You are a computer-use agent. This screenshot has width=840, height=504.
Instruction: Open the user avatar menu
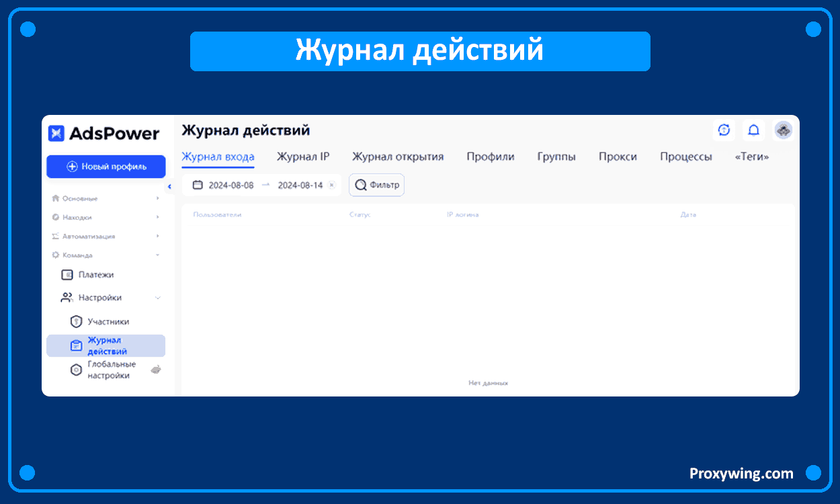(783, 130)
